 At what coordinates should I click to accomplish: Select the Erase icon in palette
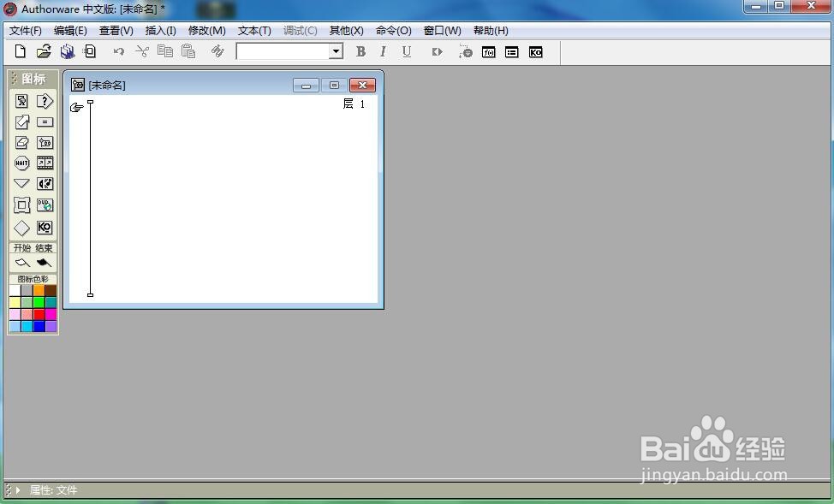(21, 143)
